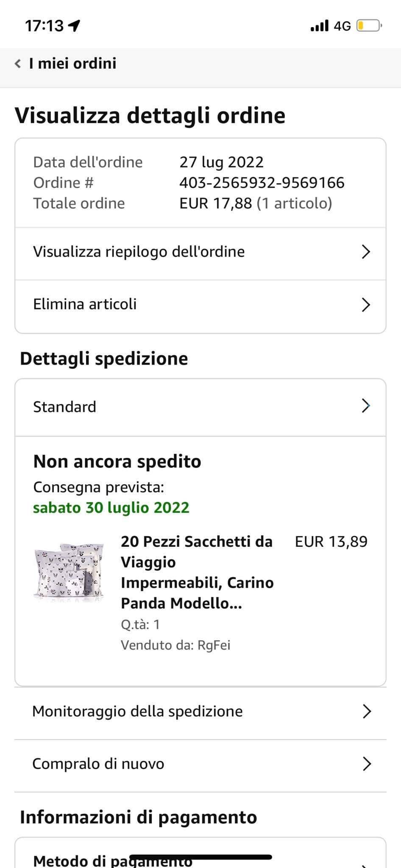Screen dimensions: 401x868
Task: Tap the 4G network indicator
Action: (342, 26)
